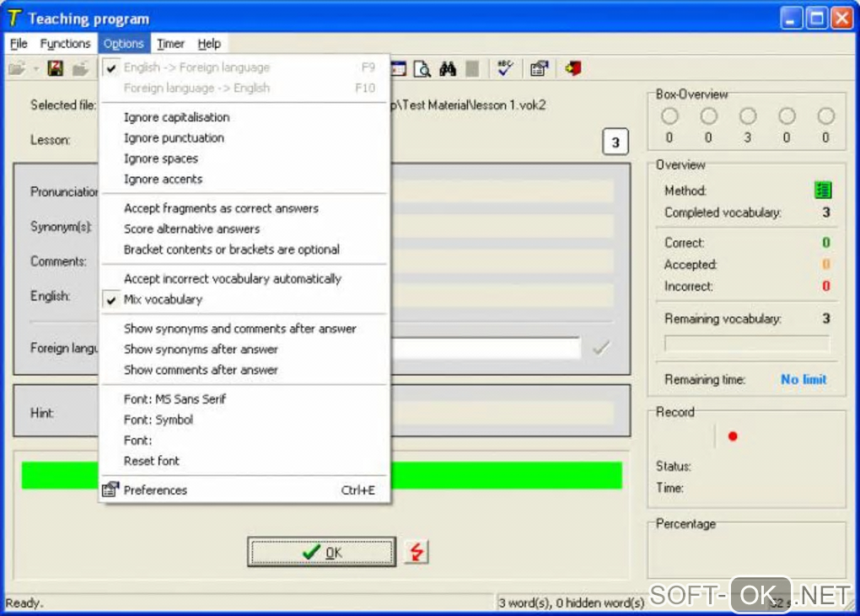Enable Show synonyms and comments after answer
Viewport: 860px width, 616px height.
pos(245,329)
